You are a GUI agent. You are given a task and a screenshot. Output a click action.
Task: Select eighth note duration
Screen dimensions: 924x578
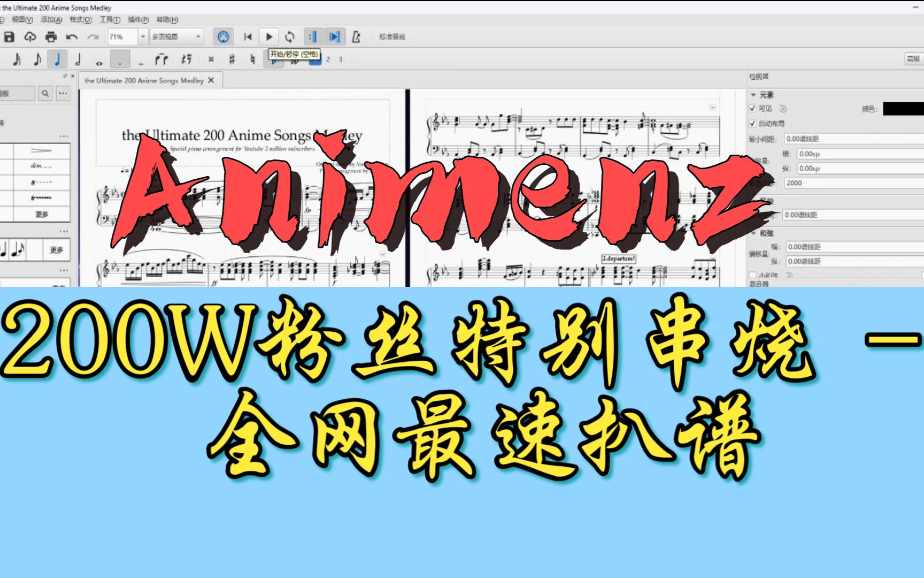click(37, 59)
